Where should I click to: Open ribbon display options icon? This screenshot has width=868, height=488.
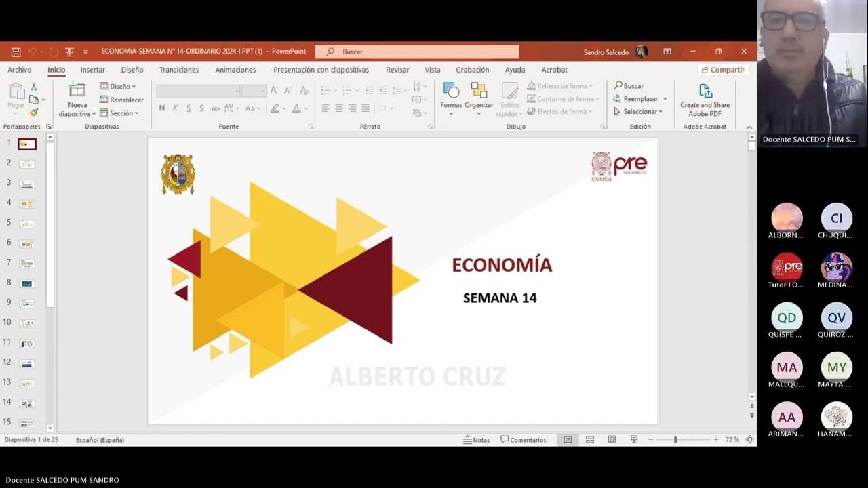(x=667, y=52)
